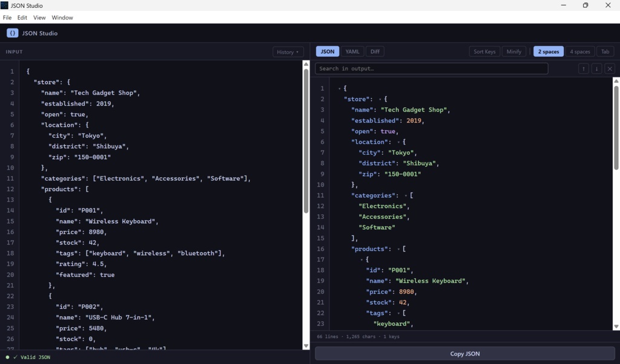Focus the Search in output field
The image size is (620, 364).
point(431,69)
